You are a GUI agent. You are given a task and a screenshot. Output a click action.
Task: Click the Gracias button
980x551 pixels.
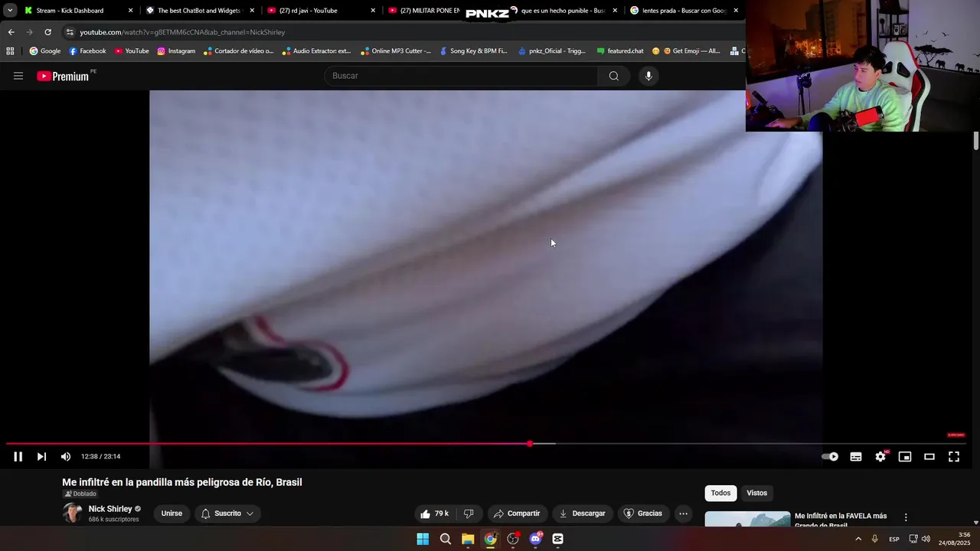[642, 514]
